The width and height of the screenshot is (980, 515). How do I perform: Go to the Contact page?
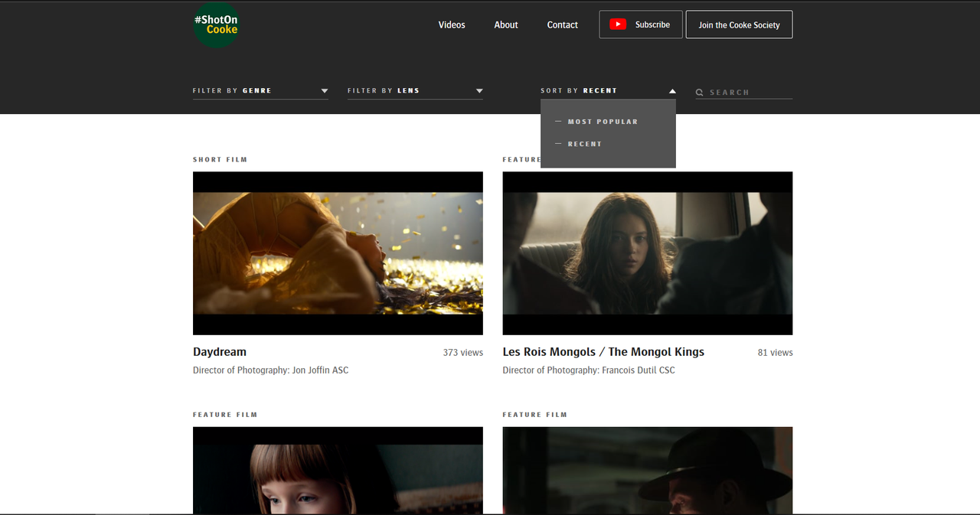point(563,24)
